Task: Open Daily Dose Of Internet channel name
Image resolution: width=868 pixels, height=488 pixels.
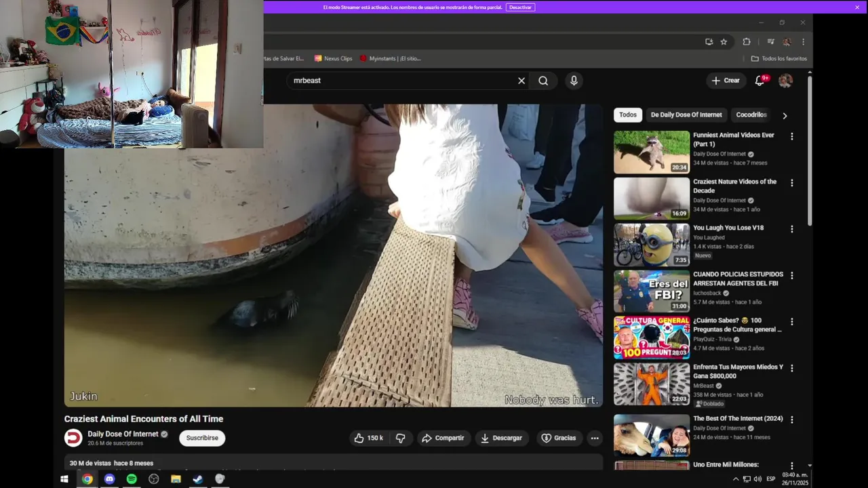Action: [123, 434]
